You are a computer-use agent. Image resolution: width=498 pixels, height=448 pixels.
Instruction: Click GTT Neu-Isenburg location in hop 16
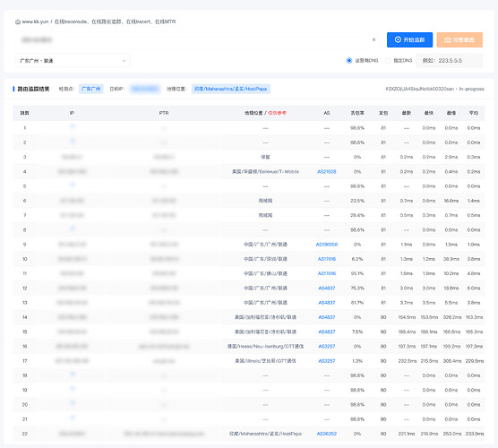coord(265,347)
